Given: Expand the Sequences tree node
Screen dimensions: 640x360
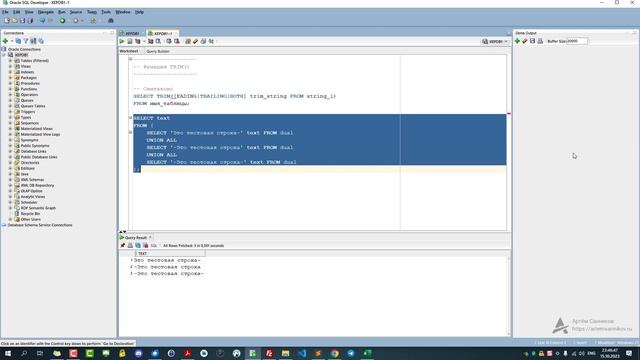Looking at the screenshot, I should [10, 123].
